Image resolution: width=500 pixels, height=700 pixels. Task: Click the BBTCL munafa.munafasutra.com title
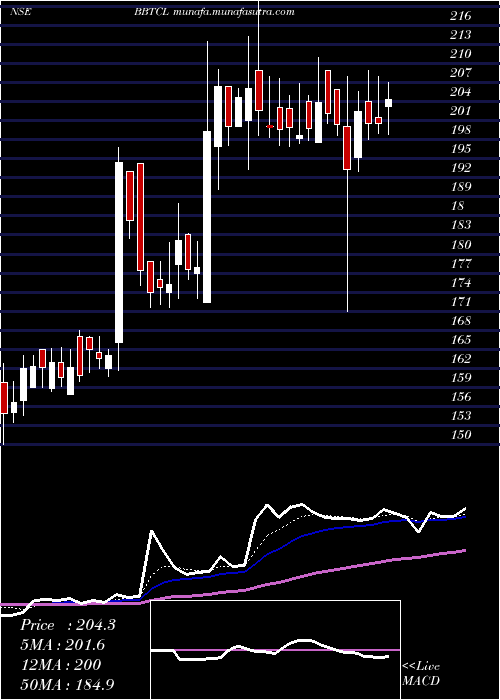pos(214,12)
